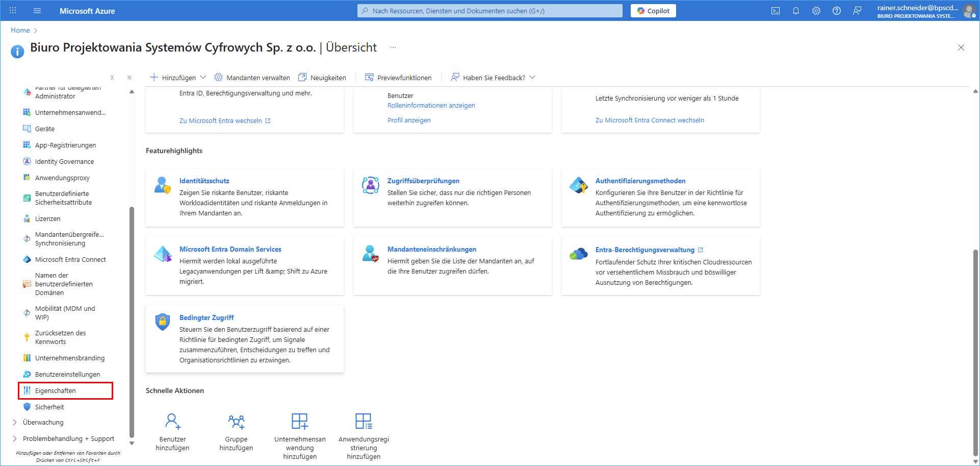Click the Identitätsschutz card icon

pyautogui.click(x=163, y=185)
